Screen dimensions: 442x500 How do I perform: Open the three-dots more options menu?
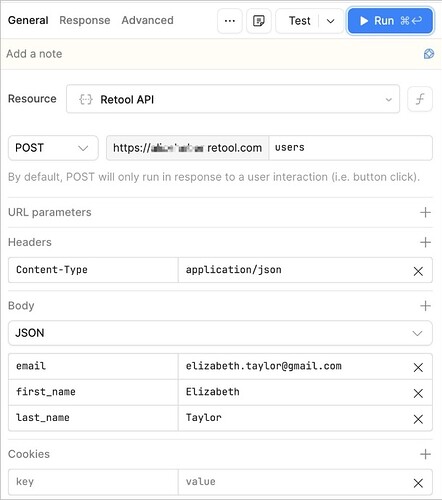pyautogui.click(x=230, y=21)
